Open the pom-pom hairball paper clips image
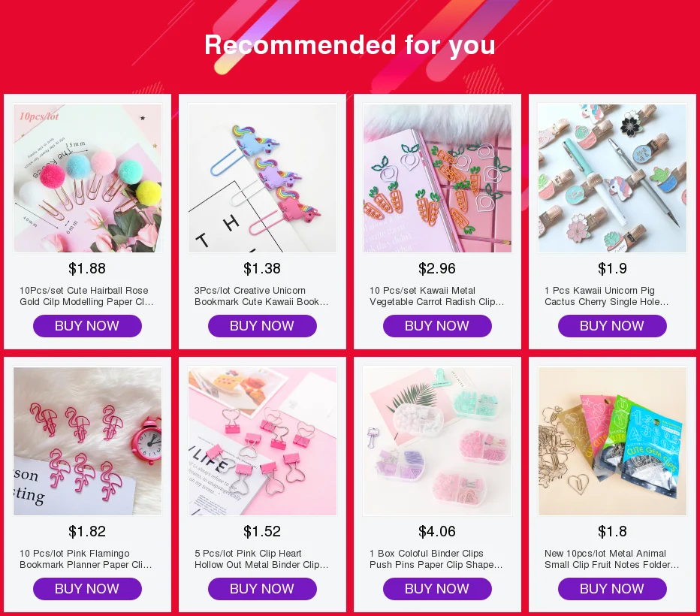The height and width of the screenshot is (616, 700). tap(87, 179)
